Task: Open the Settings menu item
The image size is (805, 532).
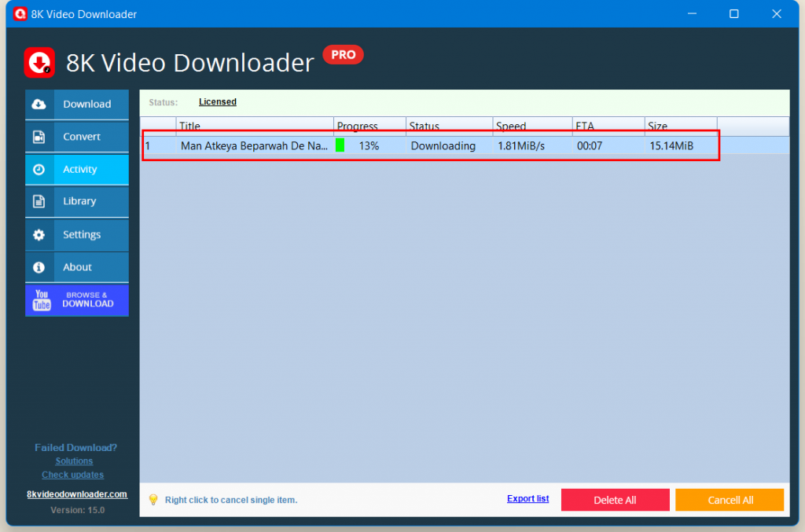Action: (77, 235)
